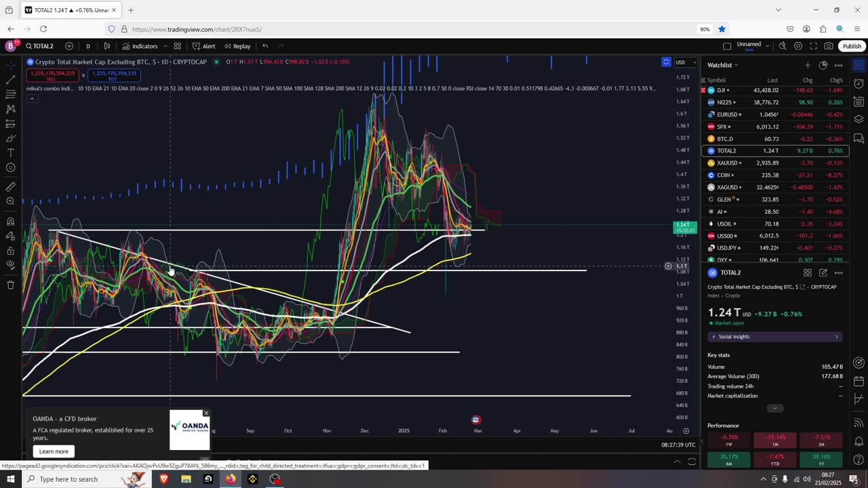868x488 pixels.
Task: Open the layout setup square icon
Action: pos(727,46)
